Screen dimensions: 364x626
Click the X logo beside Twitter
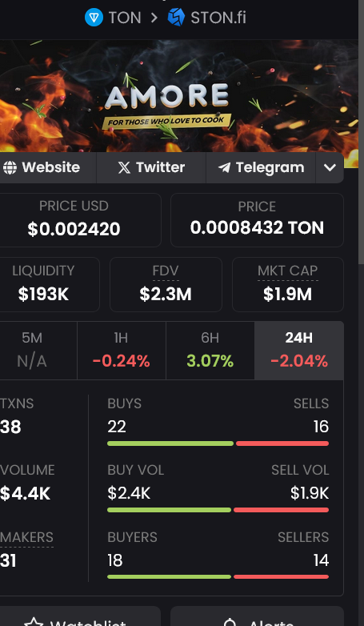coord(124,167)
